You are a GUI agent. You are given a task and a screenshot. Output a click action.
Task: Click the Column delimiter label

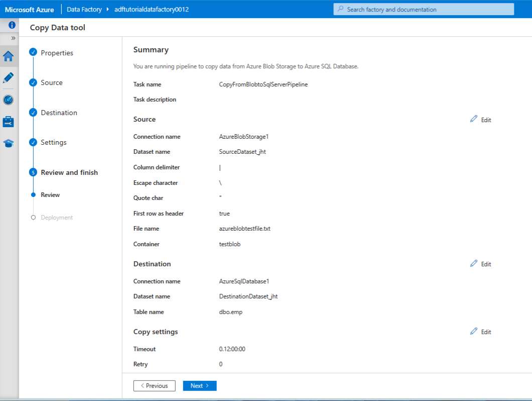pyautogui.click(x=157, y=167)
